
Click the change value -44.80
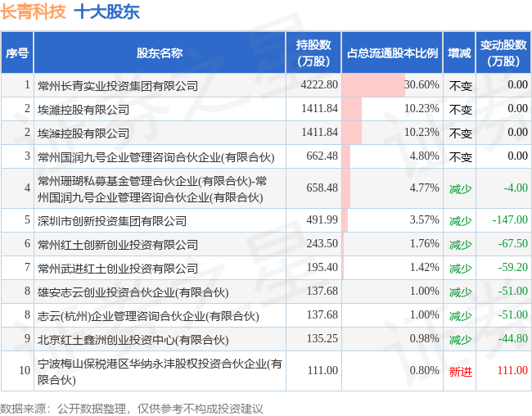tap(513, 338)
